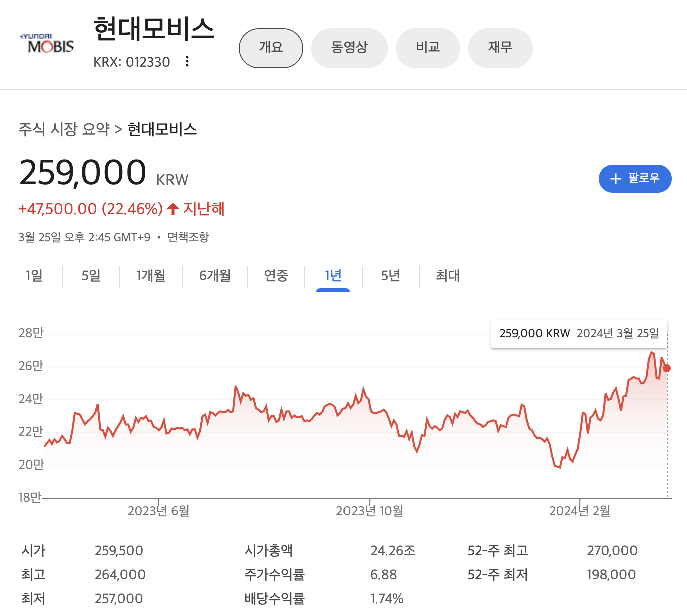Select the 1일 chart range

point(34,275)
